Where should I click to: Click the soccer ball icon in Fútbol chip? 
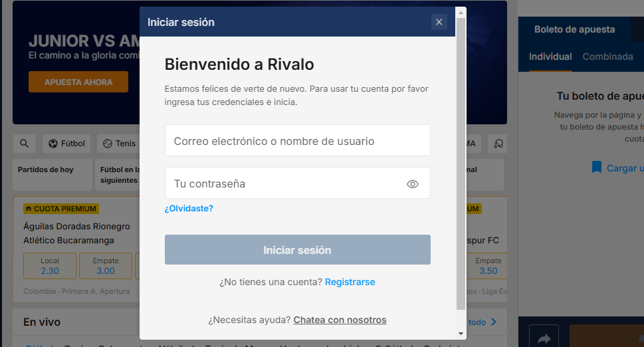click(x=53, y=144)
